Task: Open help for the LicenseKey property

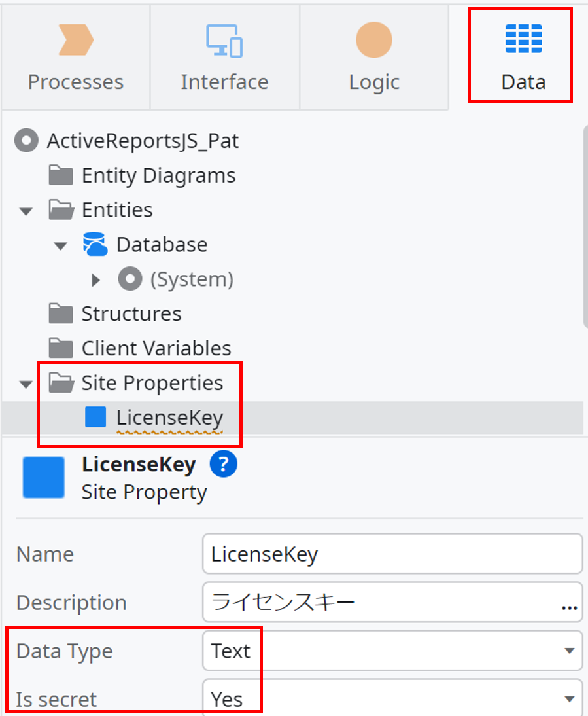Action: click(x=223, y=464)
